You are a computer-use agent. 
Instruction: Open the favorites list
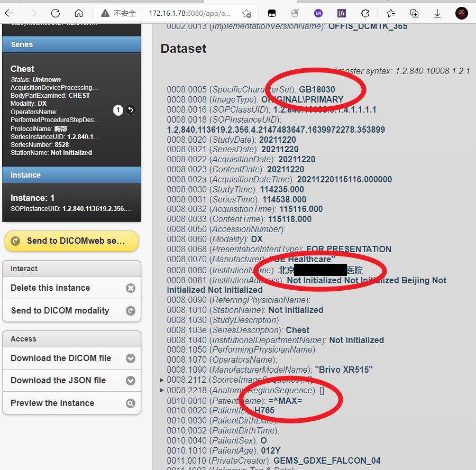(x=391, y=13)
